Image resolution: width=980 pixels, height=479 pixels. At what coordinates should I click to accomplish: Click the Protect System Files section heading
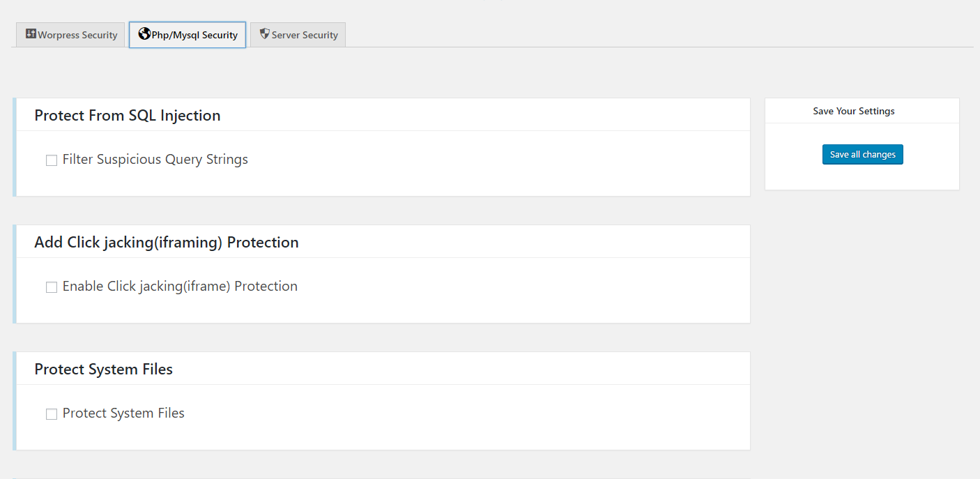[104, 370]
